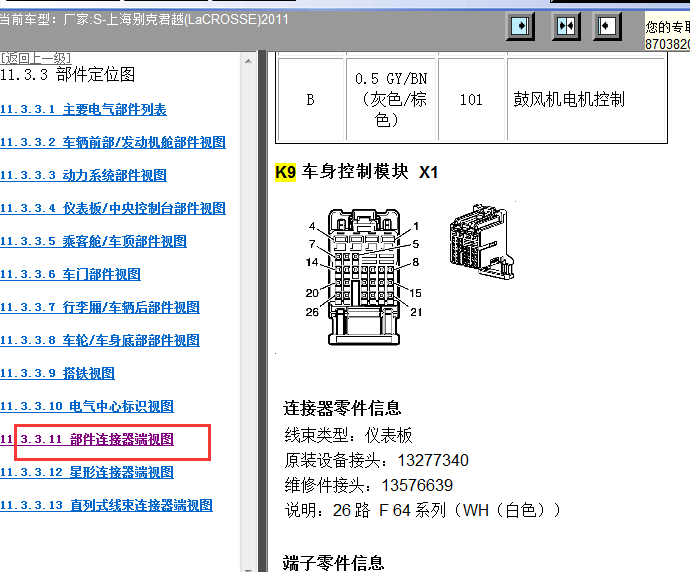Image resolution: width=690 pixels, height=572 pixels.
Task: Open 11.3.3.5 乘客舱/车顶部件视图
Action: tap(93, 242)
